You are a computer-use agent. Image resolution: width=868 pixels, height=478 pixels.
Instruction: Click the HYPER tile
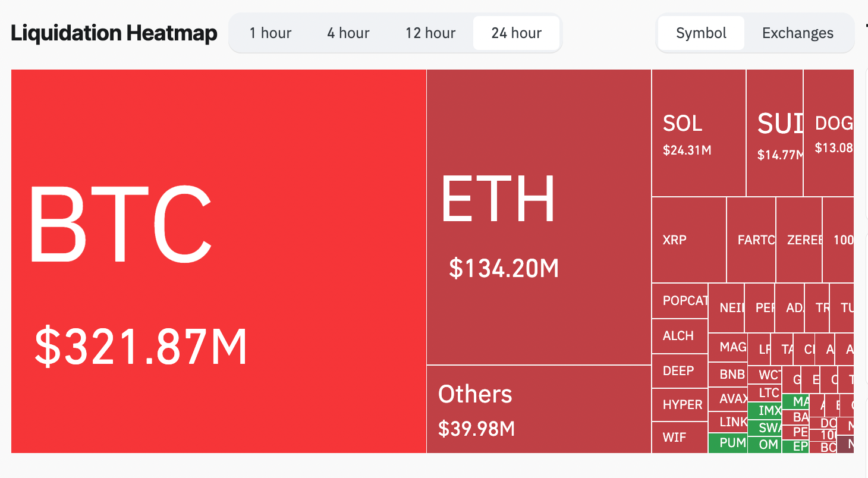(x=680, y=405)
